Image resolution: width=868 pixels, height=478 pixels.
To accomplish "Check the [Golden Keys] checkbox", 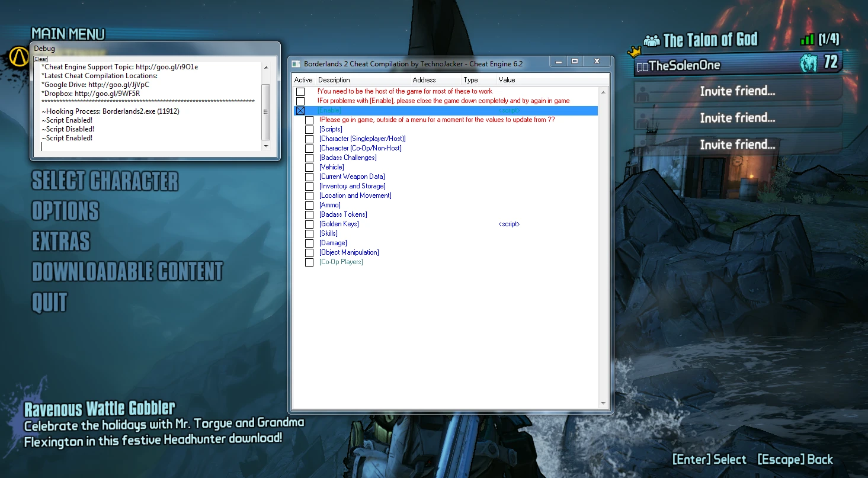I will pos(309,224).
